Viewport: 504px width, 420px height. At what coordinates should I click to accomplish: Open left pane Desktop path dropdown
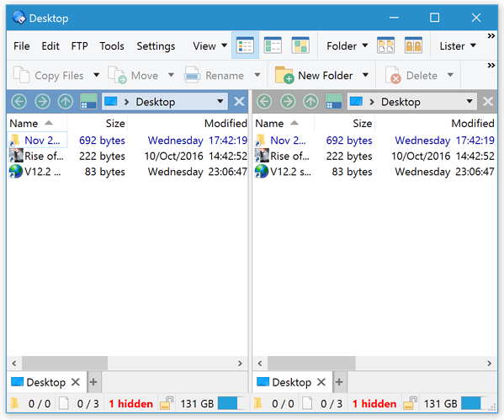pyautogui.click(x=220, y=102)
